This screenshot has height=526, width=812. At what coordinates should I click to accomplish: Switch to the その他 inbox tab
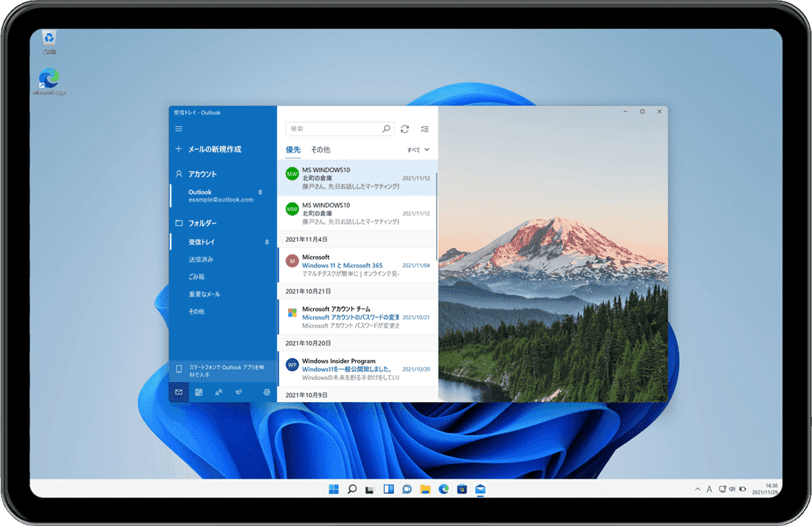[x=320, y=150]
